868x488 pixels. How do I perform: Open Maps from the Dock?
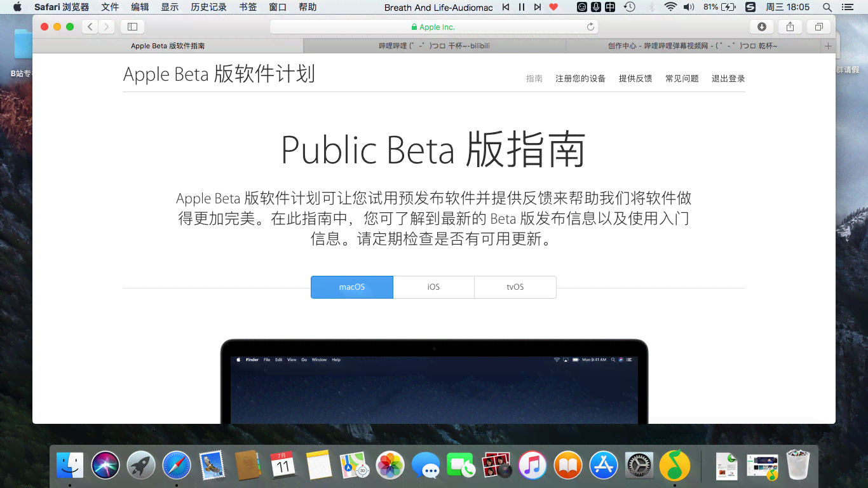pos(355,466)
